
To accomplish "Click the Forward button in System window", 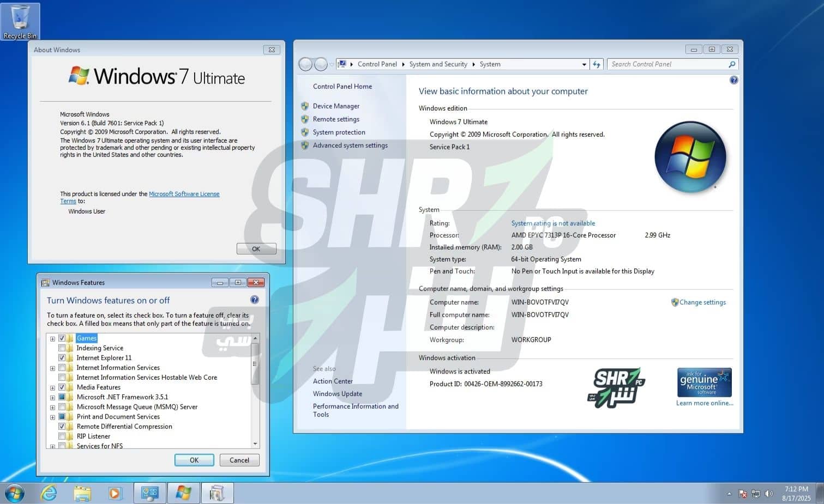I will pos(321,64).
